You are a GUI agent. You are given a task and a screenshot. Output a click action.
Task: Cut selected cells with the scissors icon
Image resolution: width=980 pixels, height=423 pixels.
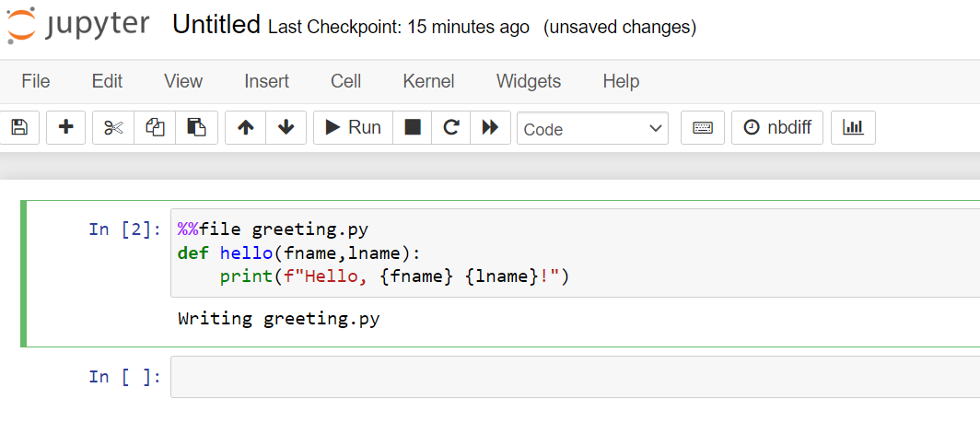(113, 128)
